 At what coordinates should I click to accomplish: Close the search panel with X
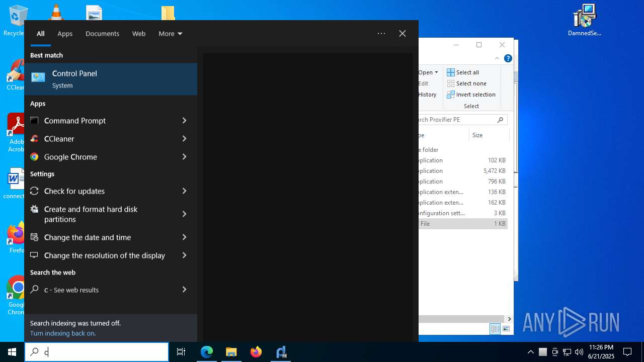(x=403, y=34)
